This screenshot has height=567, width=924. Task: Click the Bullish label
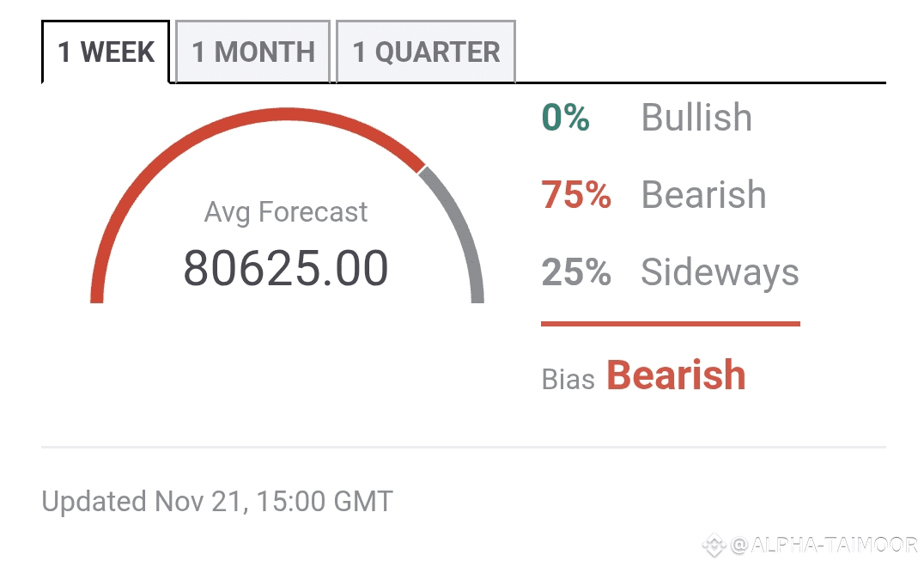point(696,118)
